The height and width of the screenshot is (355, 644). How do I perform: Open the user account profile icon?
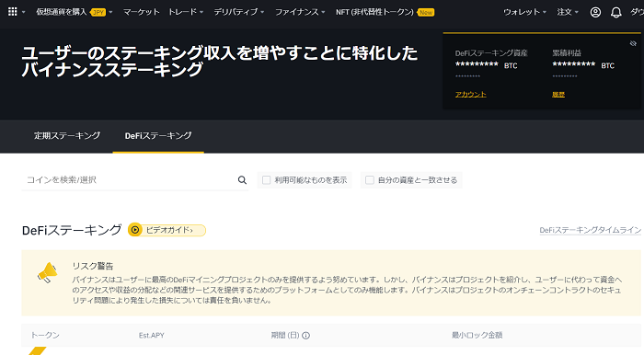[x=595, y=12]
